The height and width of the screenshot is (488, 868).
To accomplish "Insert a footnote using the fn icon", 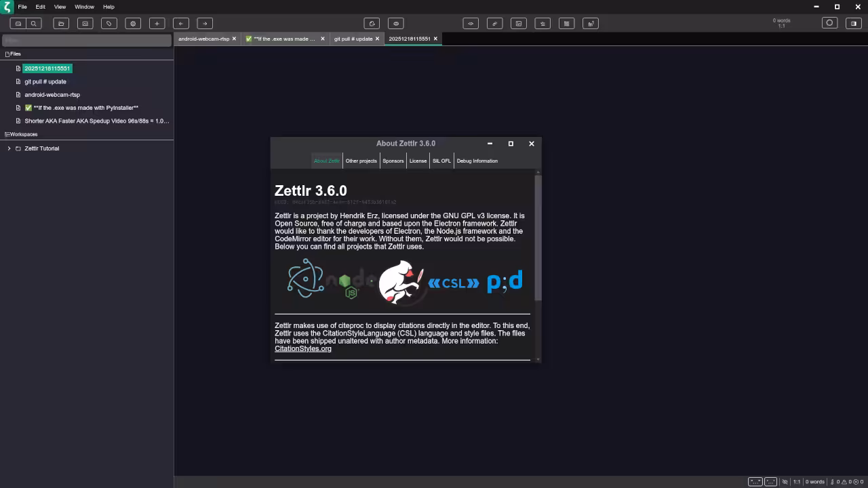I will click(590, 23).
